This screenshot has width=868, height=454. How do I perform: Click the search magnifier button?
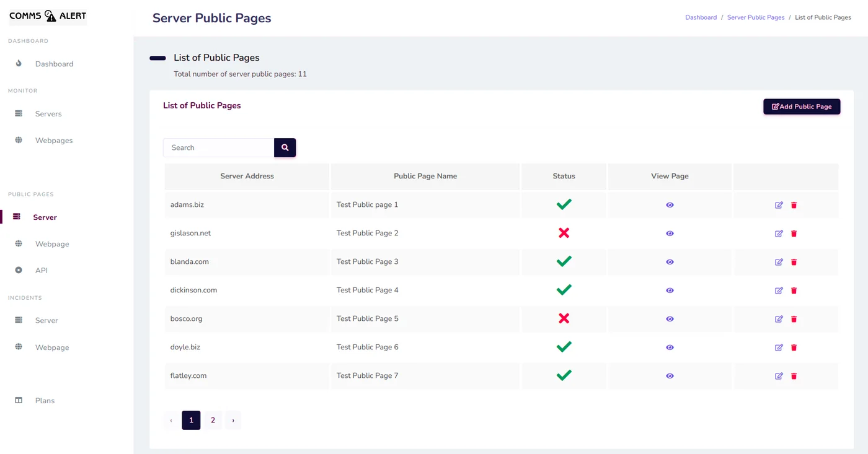285,147
